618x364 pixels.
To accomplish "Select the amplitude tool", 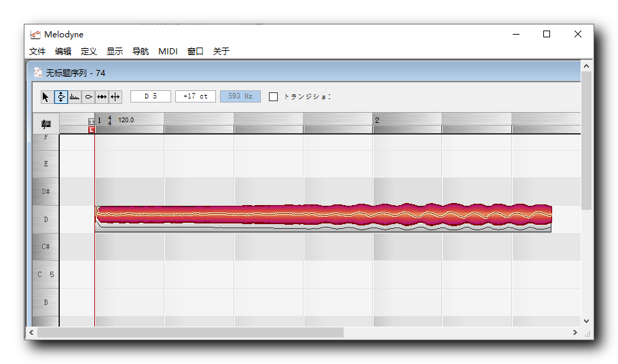I will pyautogui.click(x=88, y=97).
